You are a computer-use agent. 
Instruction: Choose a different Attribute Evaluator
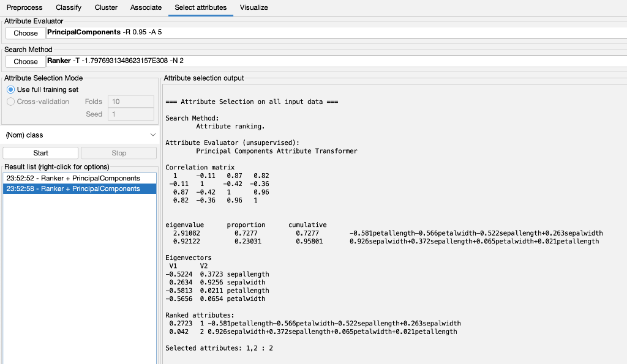click(25, 32)
